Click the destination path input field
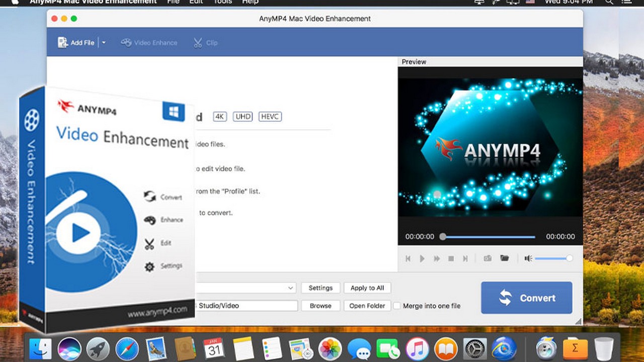This screenshot has height=362, width=644. click(x=247, y=306)
